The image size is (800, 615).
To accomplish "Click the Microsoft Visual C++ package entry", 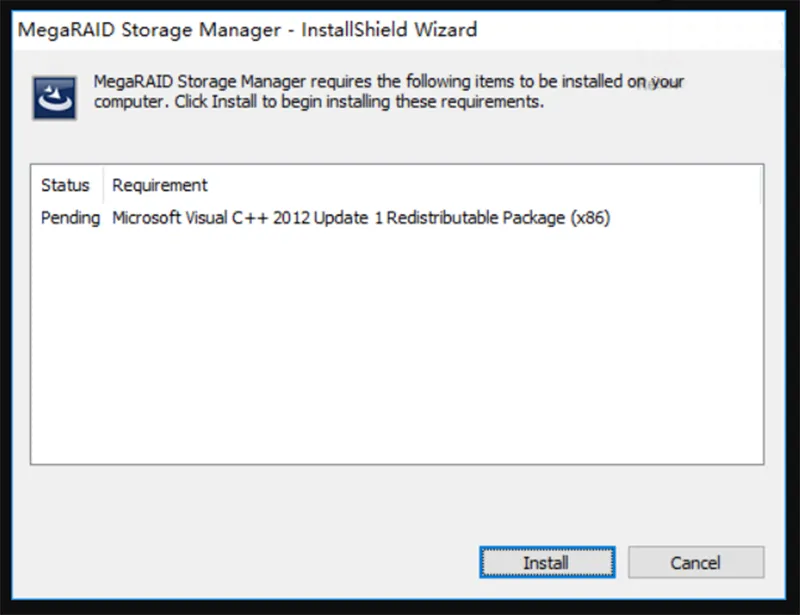I will [x=360, y=218].
